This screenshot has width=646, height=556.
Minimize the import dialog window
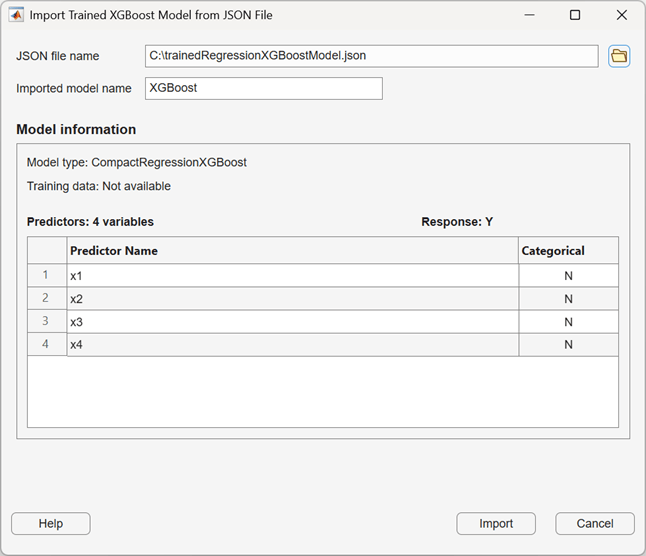click(x=529, y=15)
